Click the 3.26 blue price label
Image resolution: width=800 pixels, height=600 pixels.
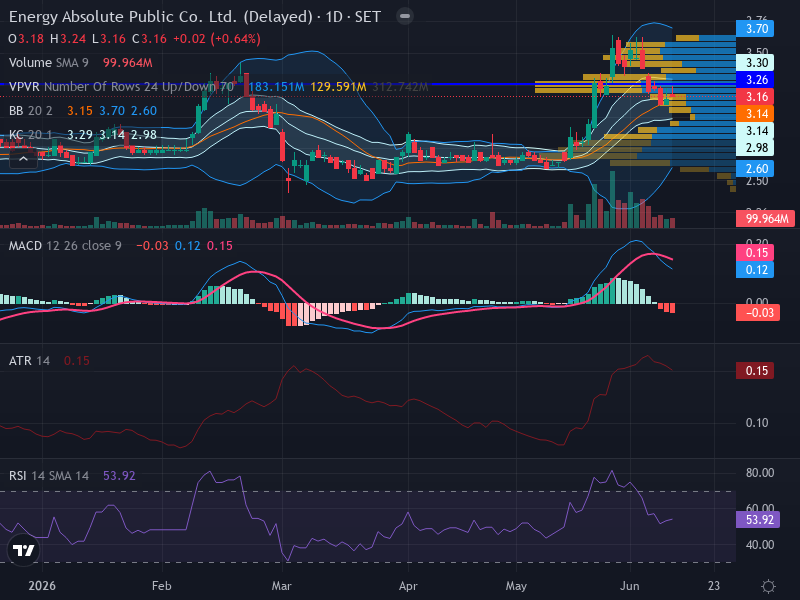pos(756,80)
